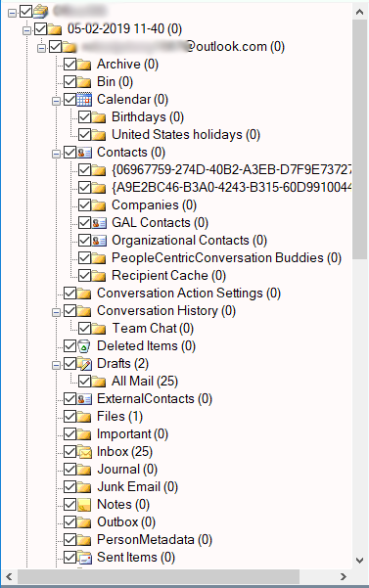This screenshot has height=588, width=369.
Task: Toggle the PeopleCentricConversation Buddies checkbox
Action: (85, 258)
